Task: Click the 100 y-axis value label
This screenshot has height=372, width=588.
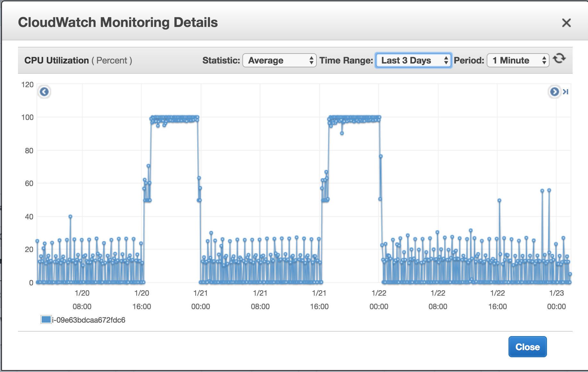Action: (27, 117)
